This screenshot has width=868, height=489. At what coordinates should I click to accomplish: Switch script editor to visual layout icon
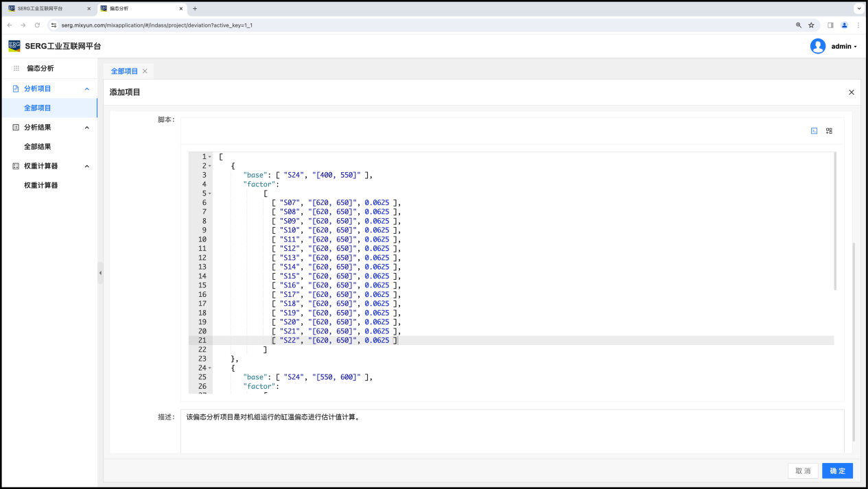829,131
